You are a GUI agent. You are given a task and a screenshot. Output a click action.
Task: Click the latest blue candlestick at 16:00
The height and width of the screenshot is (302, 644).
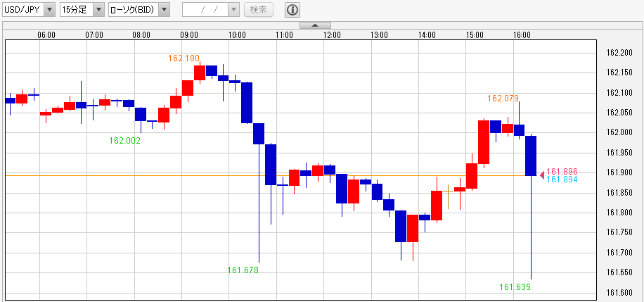531,156
